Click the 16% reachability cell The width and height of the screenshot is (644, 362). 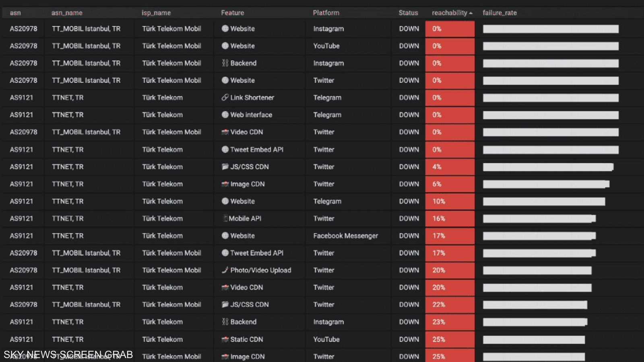(450, 218)
